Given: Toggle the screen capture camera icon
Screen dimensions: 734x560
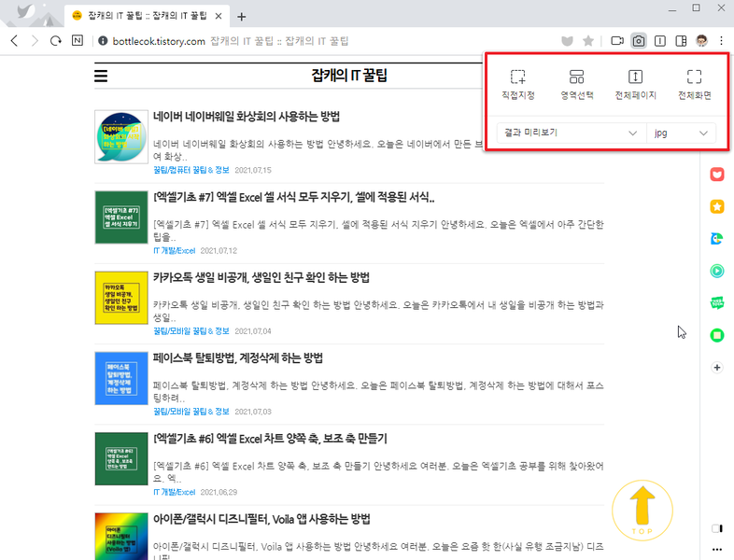Looking at the screenshot, I should click(639, 41).
